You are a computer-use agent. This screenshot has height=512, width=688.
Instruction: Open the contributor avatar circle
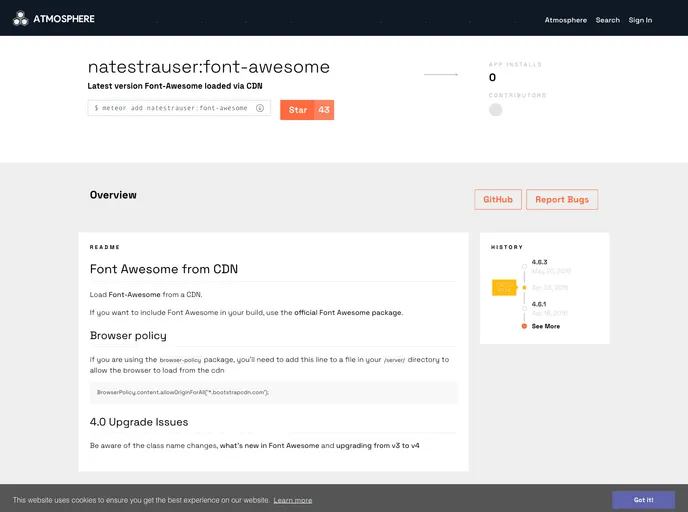(495, 110)
